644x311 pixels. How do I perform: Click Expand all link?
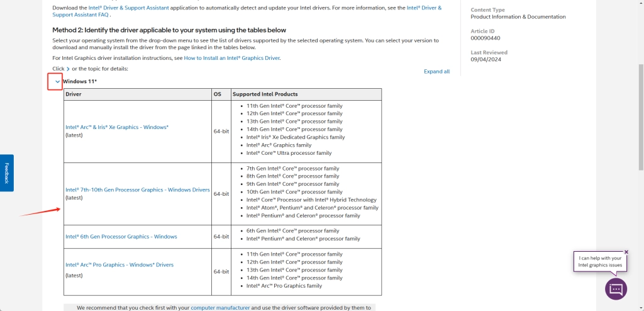[x=436, y=72]
